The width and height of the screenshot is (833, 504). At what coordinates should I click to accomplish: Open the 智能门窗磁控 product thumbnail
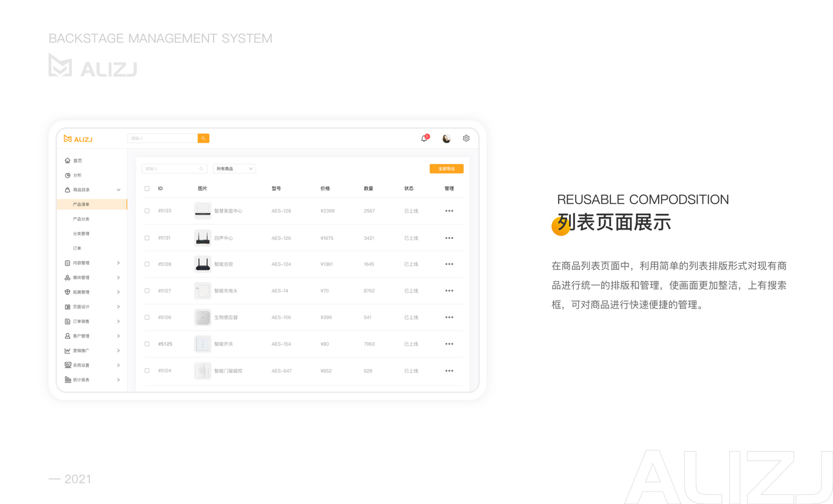coord(202,371)
